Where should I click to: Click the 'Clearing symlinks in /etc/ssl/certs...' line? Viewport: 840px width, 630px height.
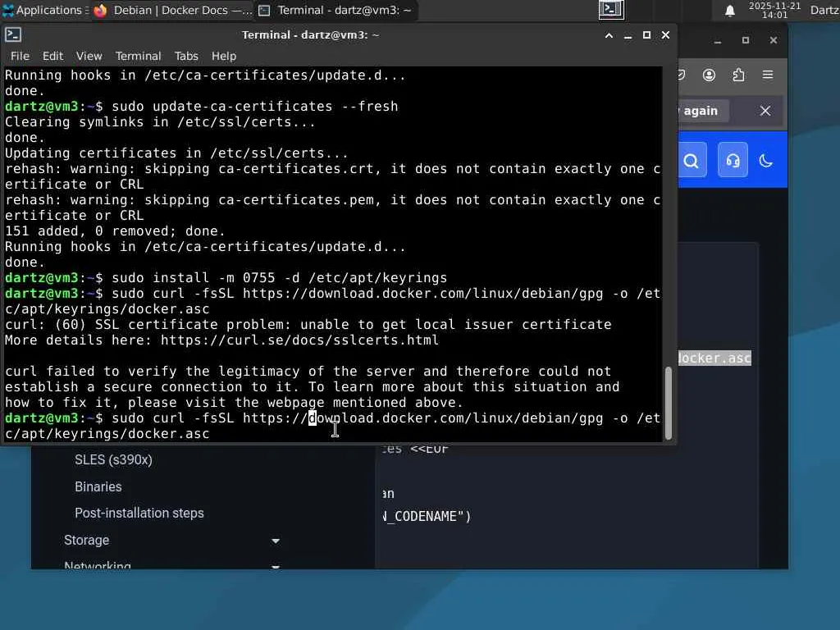(x=160, y=122)
